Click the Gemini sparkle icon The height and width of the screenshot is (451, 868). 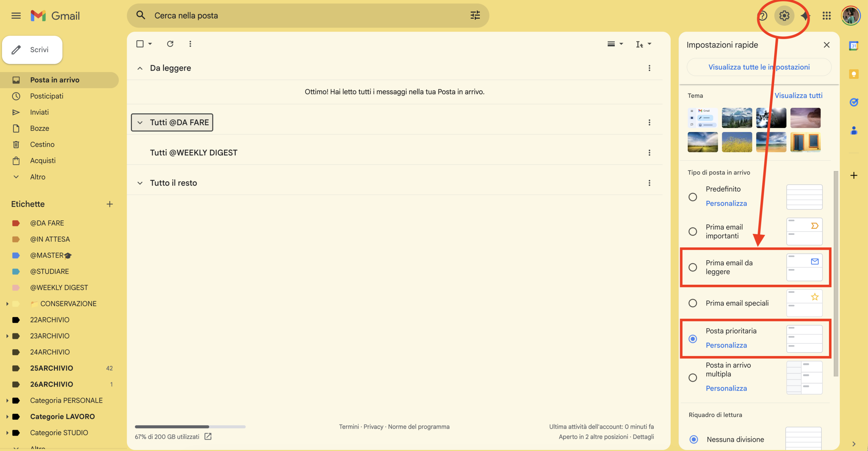tap(805, 16)
